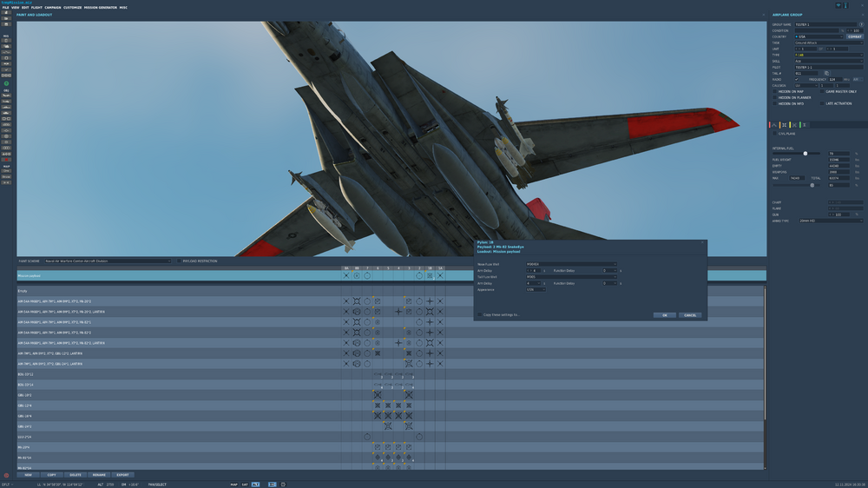Click the Group Name input field

tap(825, 24)
